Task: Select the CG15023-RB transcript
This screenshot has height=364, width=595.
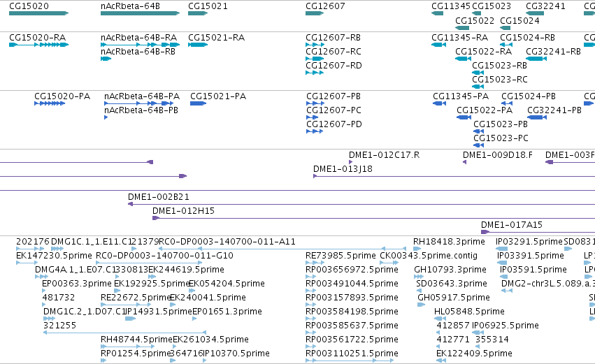Action: point(478,73)
